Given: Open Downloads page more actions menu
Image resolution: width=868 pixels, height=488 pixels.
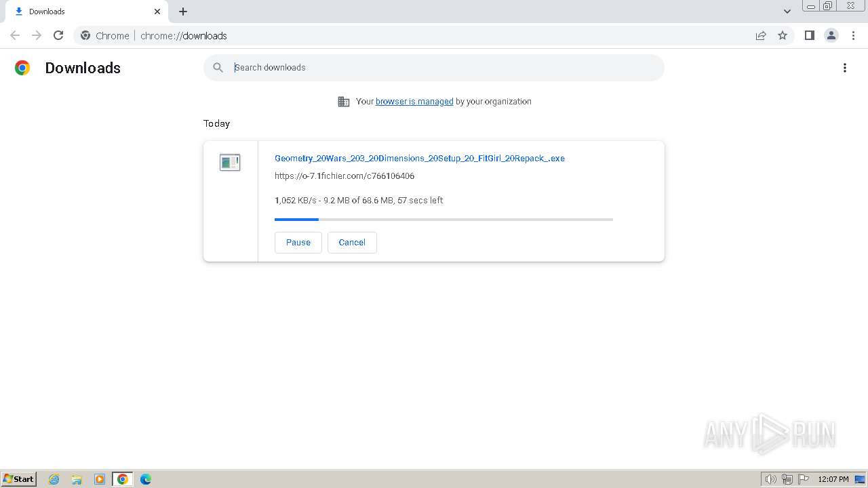Looking at the screenshot, I should (845, 68).
